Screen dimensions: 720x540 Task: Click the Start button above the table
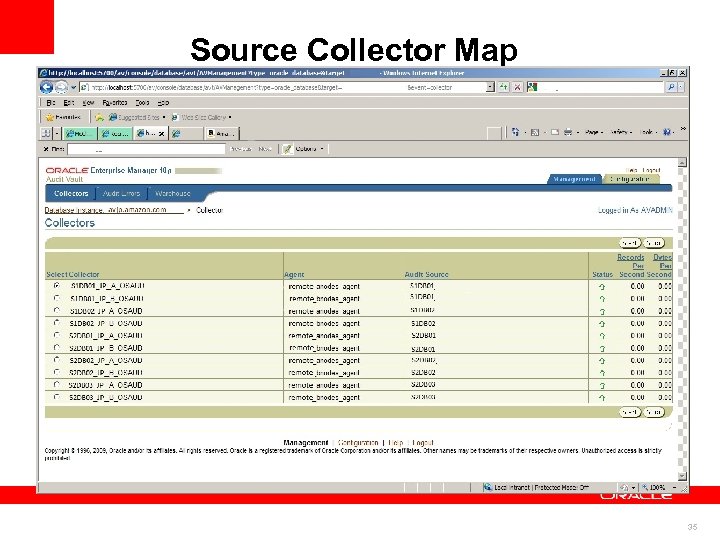tap(630, 242)
